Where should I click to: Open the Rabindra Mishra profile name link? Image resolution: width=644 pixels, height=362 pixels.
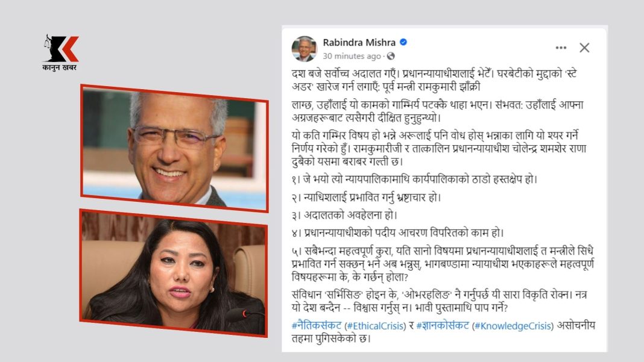click(359, 42)
